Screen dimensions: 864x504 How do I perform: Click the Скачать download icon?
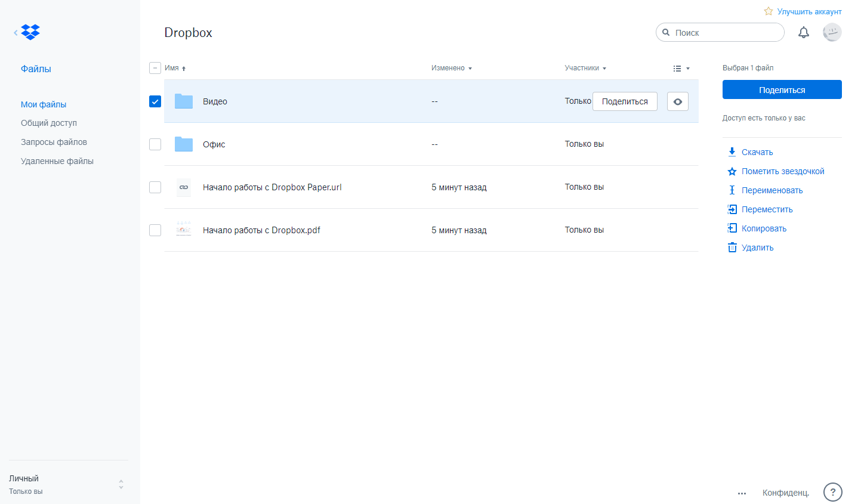pyautogui.click(x=732, y=151)
